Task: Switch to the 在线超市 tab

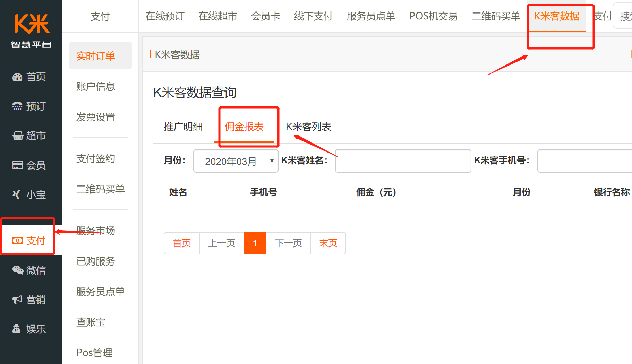Action: [217, 16]
